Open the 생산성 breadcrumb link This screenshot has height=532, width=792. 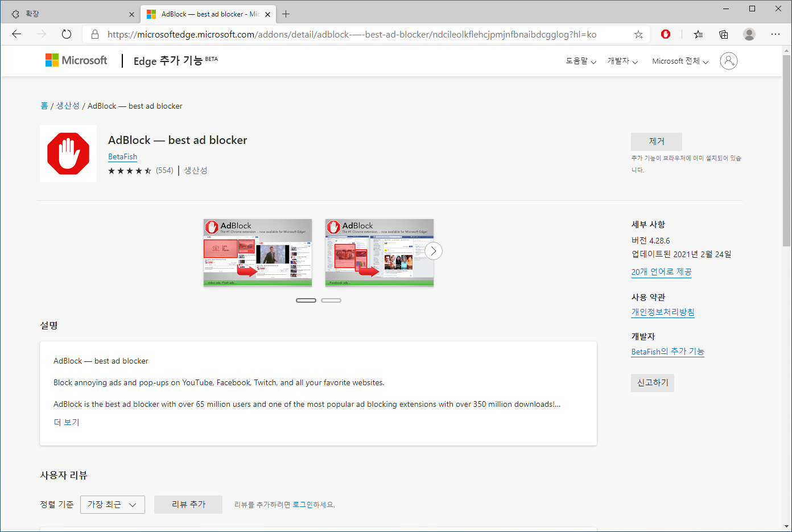click(x=68, y=106)
